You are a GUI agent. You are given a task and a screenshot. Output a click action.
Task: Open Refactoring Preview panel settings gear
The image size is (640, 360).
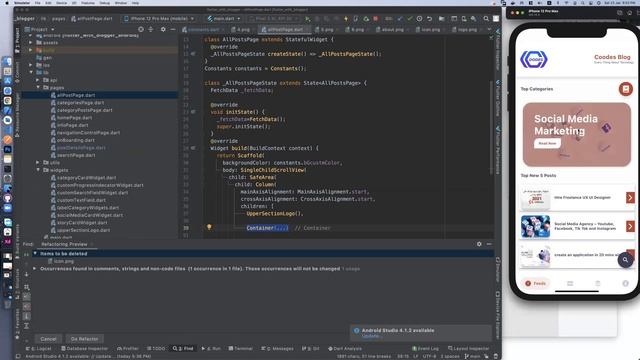479,244
